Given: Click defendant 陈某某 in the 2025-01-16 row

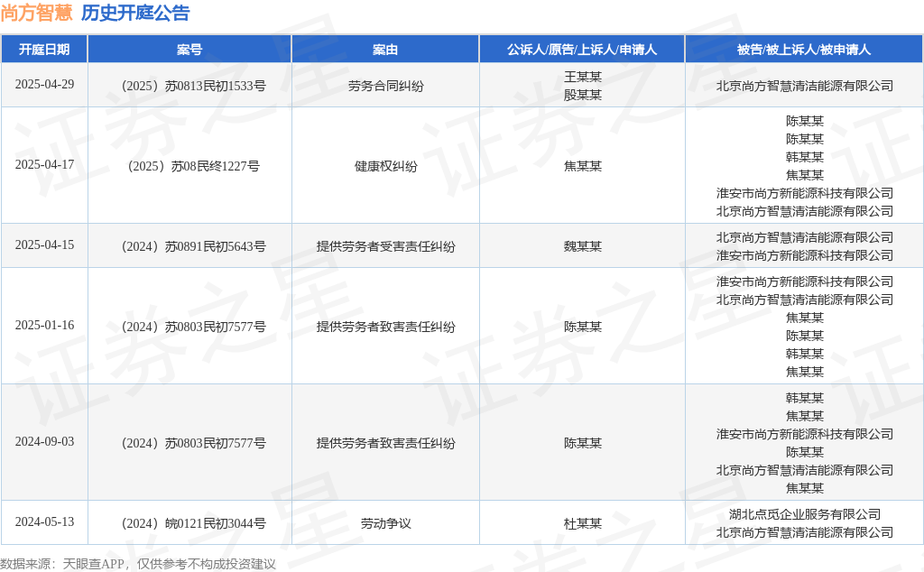Looking at the screenshot, I should (x=804, y=336).
